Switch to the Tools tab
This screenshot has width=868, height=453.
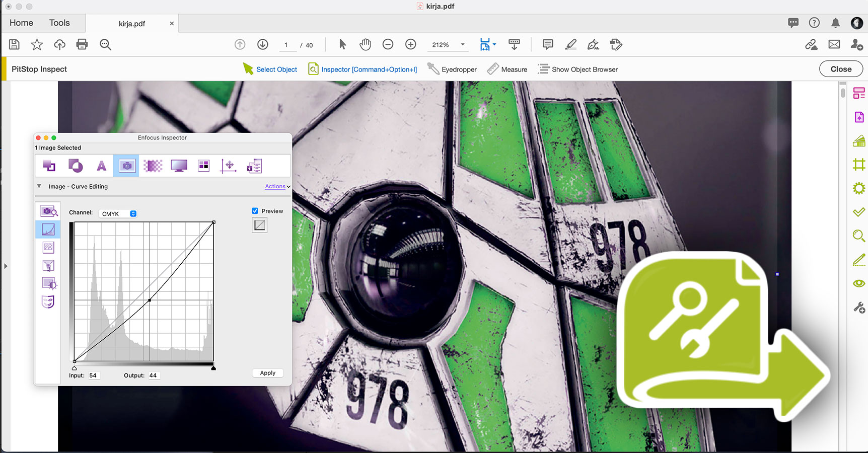coord(59,23)
